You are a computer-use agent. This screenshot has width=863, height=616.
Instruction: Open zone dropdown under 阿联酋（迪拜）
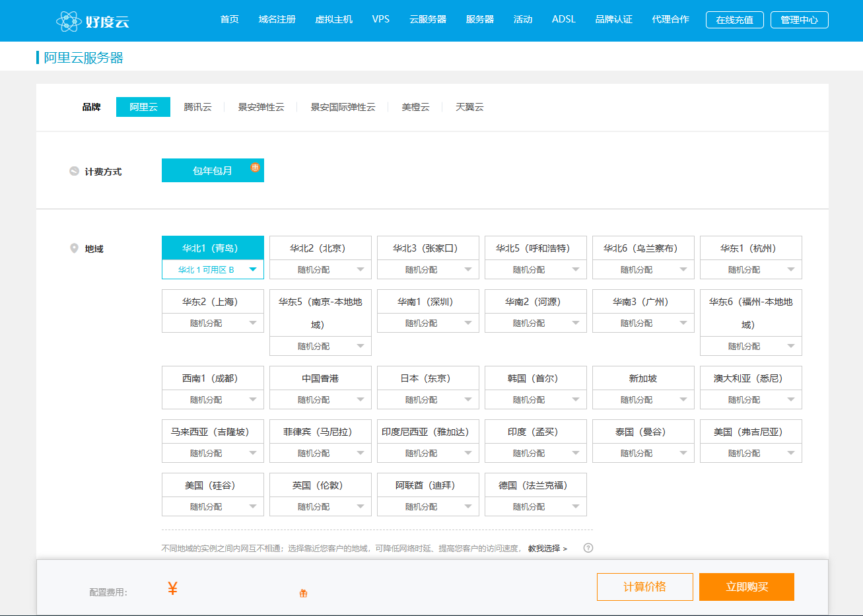(x=428, y=506)
